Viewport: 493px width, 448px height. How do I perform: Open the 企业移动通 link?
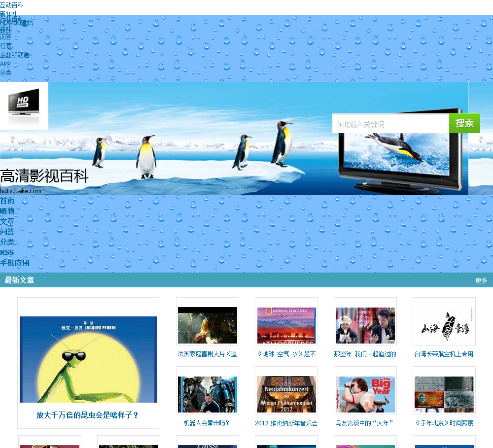click(x=15, y=55)
